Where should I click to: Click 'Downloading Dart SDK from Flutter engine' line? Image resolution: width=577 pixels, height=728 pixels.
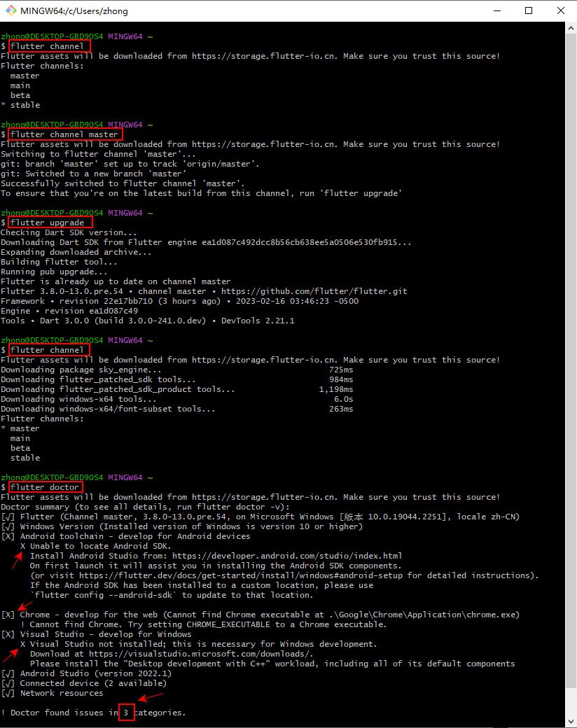(x=206, y=242)
